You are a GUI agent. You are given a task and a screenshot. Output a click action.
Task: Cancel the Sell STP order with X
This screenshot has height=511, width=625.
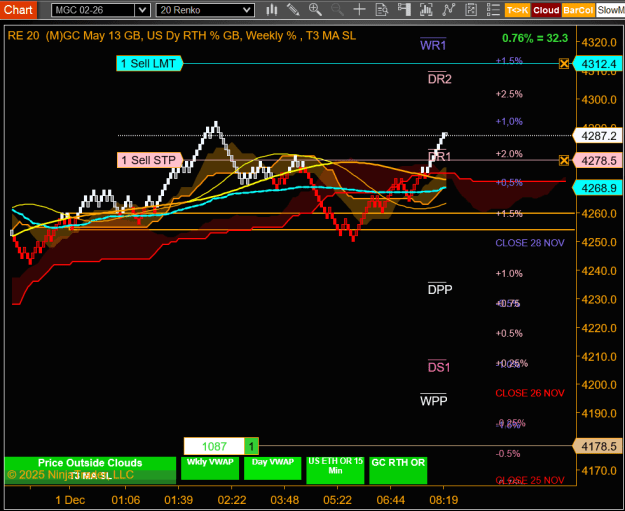click(x=564, y=160)
